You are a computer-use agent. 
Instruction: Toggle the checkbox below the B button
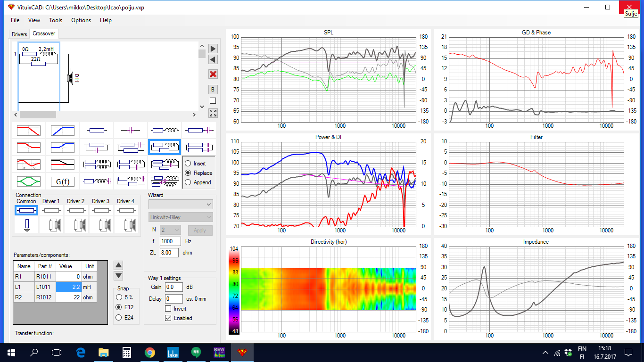(x=213, y=100)
